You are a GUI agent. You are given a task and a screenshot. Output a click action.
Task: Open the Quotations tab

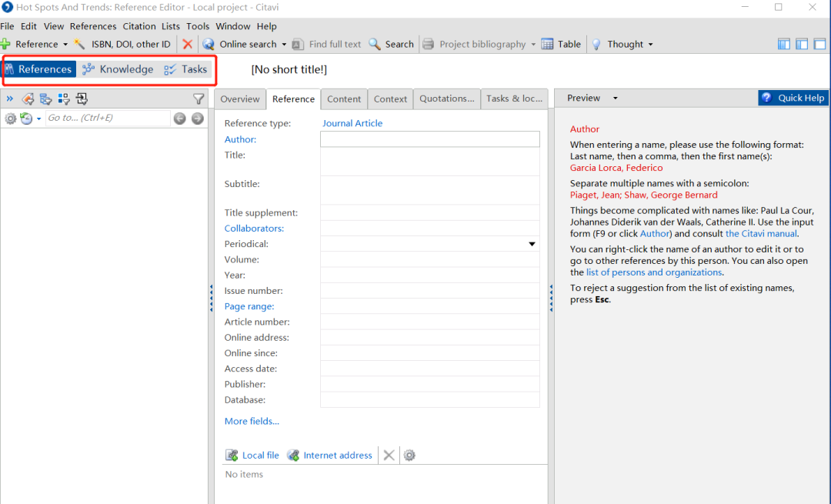pos(447,98)
